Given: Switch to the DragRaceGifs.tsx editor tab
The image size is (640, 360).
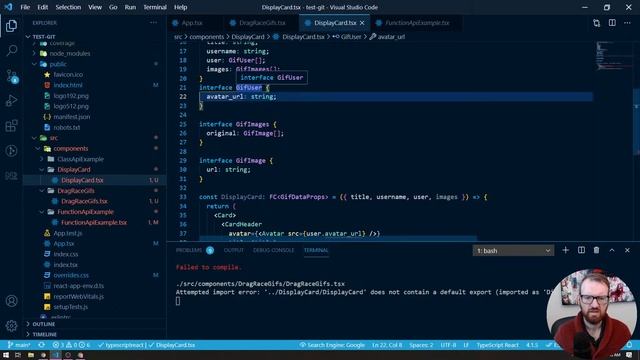Looking at the screenshot, I should point(262,23).
